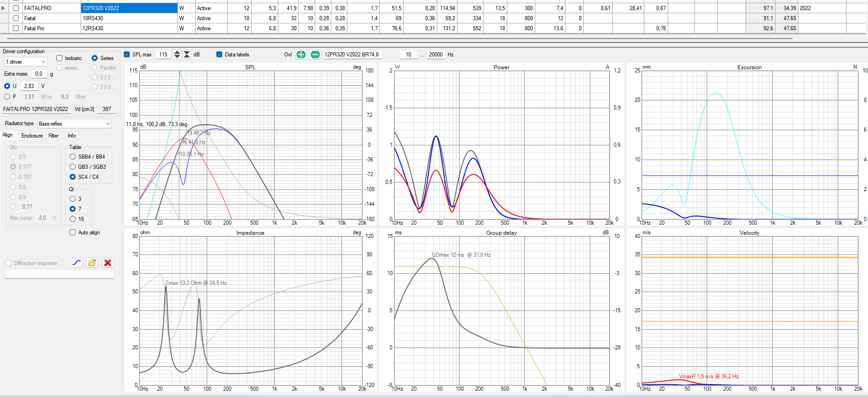This screenshot has height=398, width=868.
Task: Click the Group delay graph title
Action: point(501,233)
